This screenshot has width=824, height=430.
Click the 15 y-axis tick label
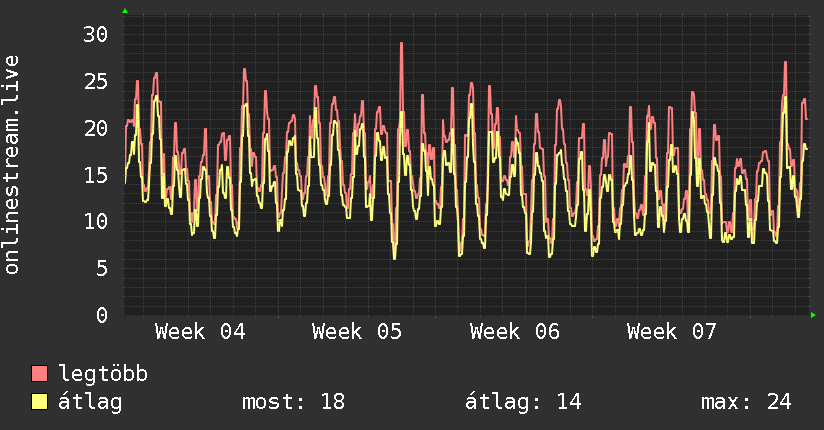[96, 175]
